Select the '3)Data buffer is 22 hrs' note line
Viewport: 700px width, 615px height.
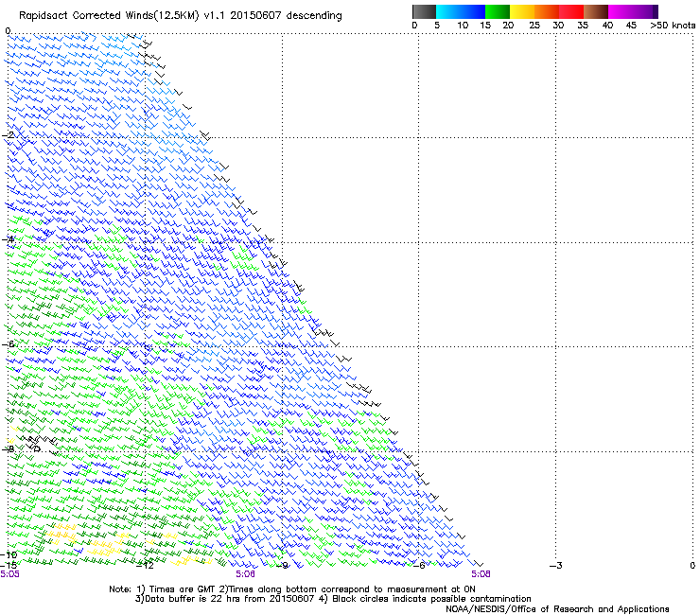click(x=333, y=599)
